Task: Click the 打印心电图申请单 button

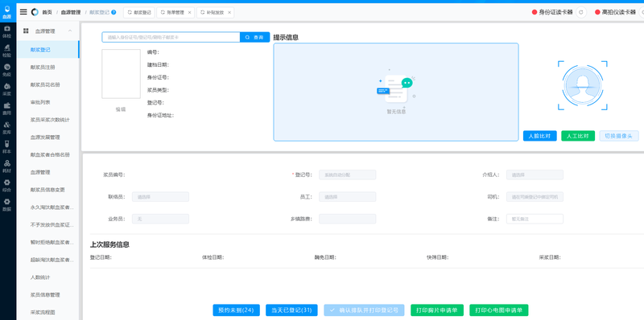Action: coord(498,310)
